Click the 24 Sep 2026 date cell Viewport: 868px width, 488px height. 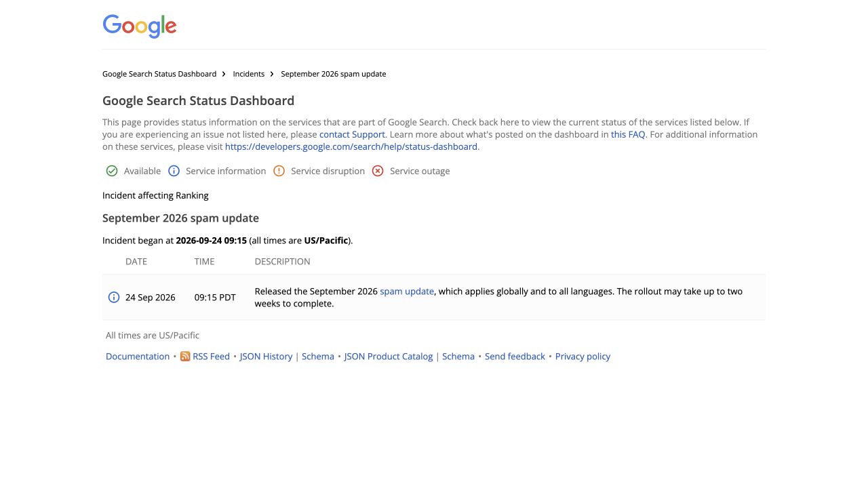pyautogui.click(x=151, y=298)
